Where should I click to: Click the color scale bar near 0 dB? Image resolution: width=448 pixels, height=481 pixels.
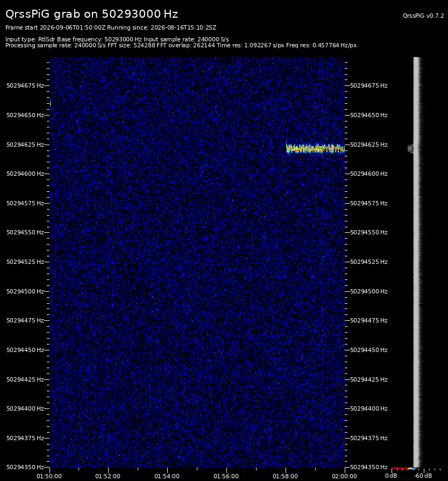tap(403, 469)
